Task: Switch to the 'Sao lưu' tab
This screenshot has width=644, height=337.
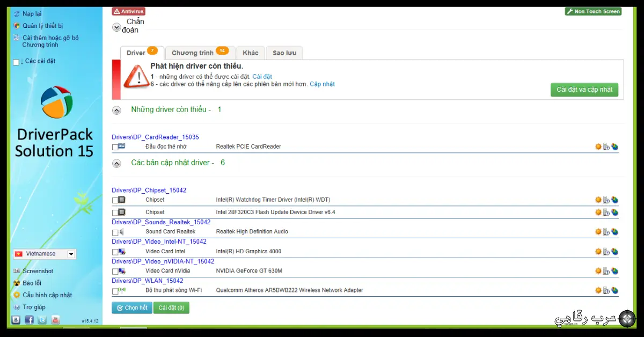Action: click(x=284, y=53)
